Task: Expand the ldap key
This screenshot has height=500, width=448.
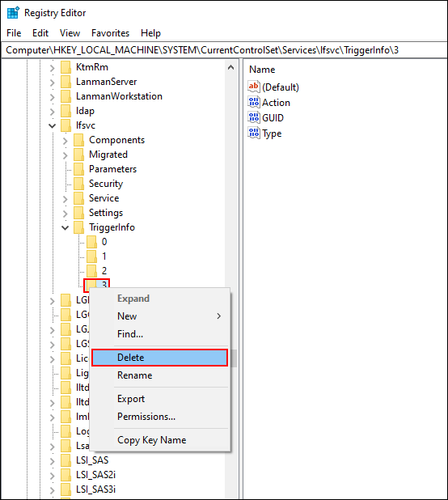Action: 53,112
